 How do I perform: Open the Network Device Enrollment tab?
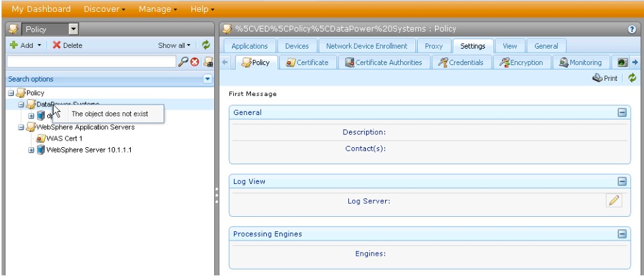[367, 46]
